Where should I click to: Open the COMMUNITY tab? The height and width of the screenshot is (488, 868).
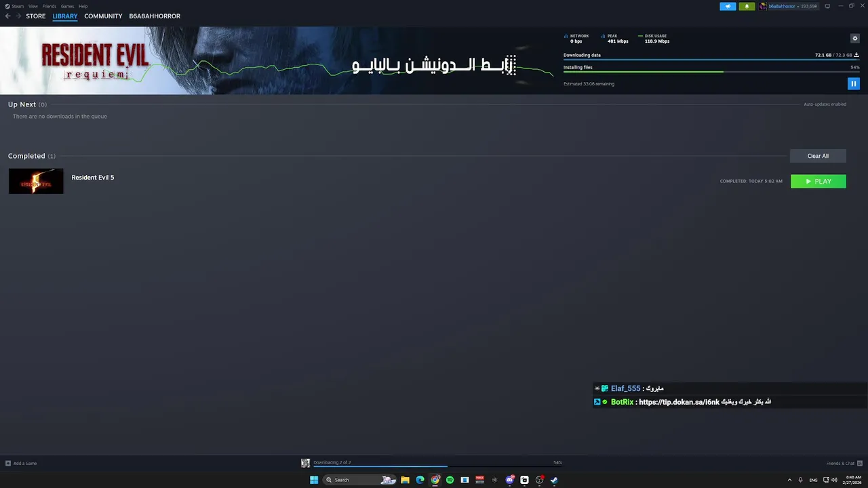pyautogui.click(x=103, y=16)
